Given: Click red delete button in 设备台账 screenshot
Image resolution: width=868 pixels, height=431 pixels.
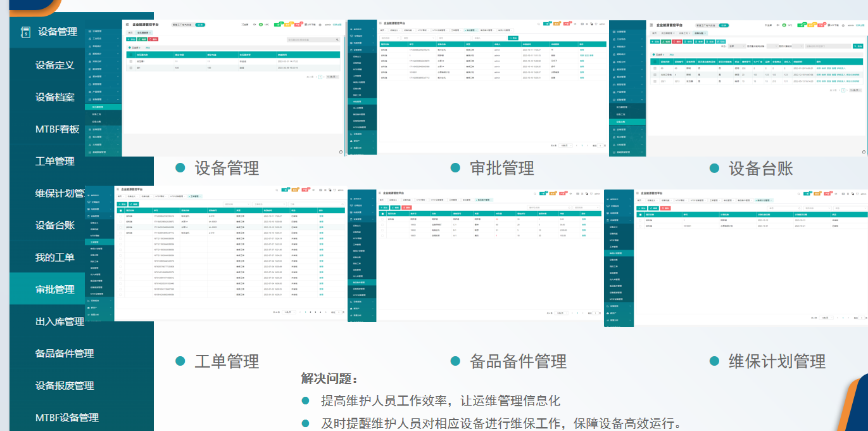Looking at the screenshot, I should coord(678,41).
